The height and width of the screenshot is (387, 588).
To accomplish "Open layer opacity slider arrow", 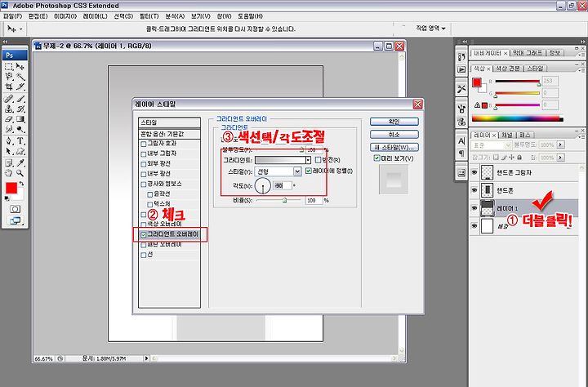I will point(560,145).
